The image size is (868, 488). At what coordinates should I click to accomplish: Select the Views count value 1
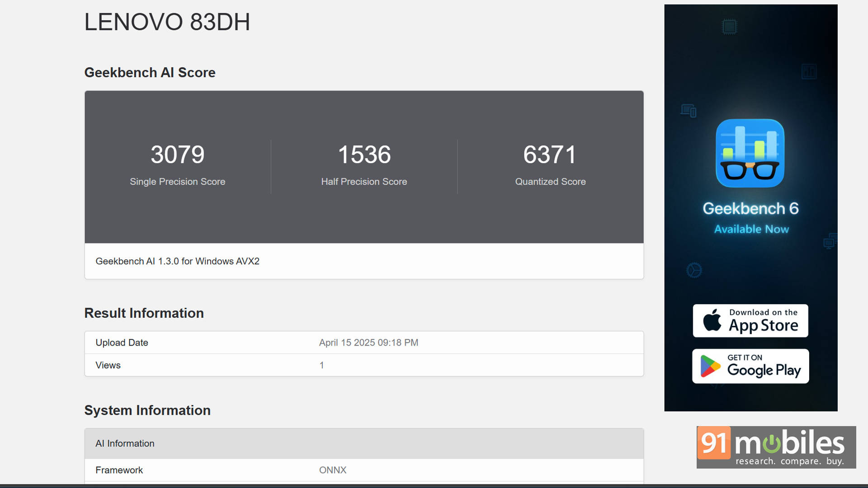pos(321,365)
